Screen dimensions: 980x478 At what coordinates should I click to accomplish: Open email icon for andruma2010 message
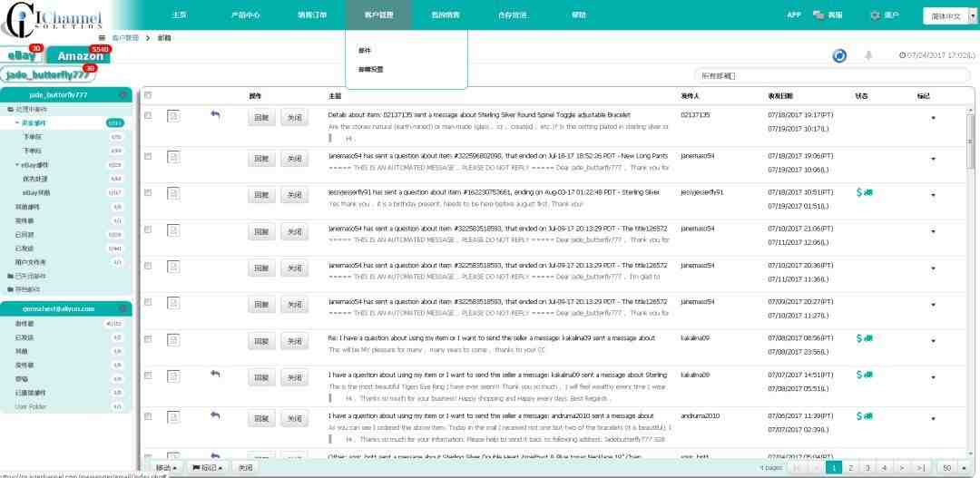click(173, 416)
